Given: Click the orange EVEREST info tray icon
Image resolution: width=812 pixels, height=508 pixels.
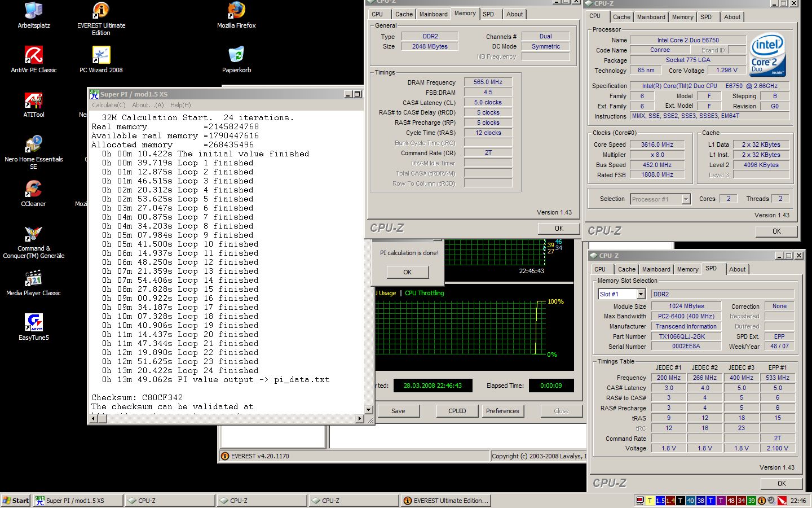Looking at the screenshot, I should click(x=761, y=501).
